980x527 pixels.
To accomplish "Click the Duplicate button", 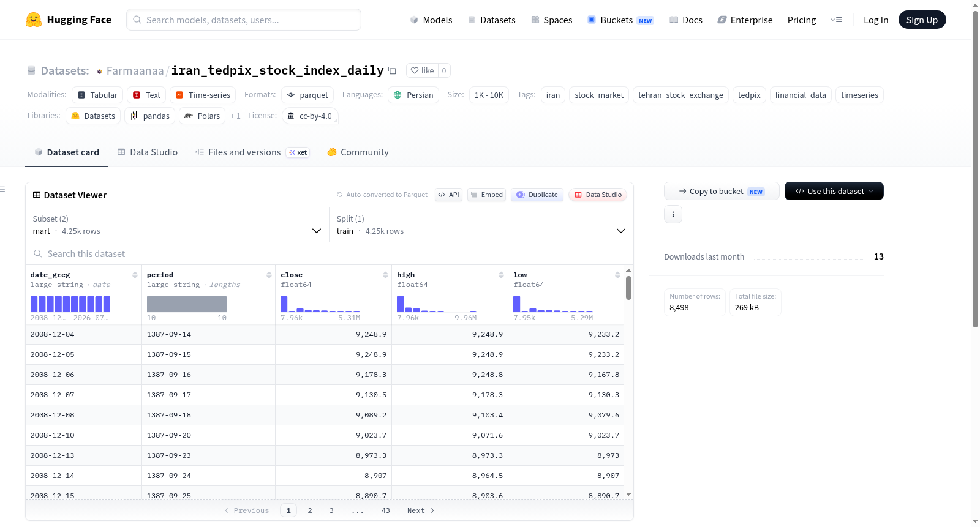I will (x=537, y=195).
